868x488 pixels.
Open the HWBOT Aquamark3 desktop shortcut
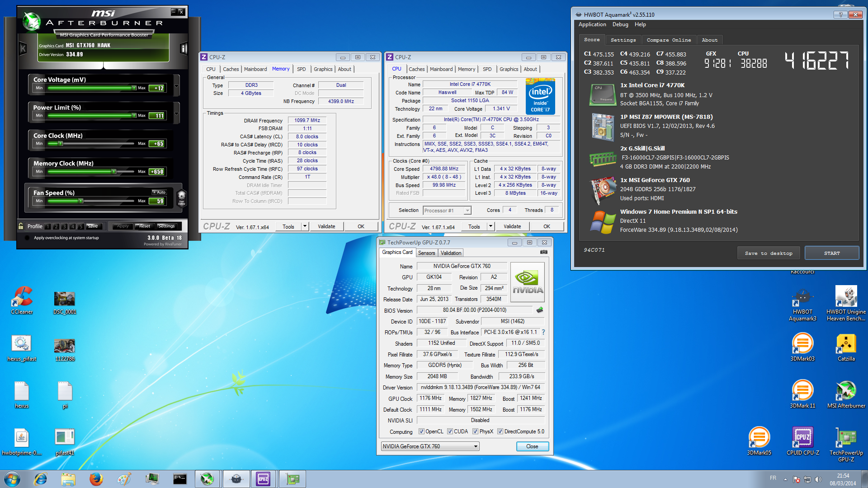point(802,305)
